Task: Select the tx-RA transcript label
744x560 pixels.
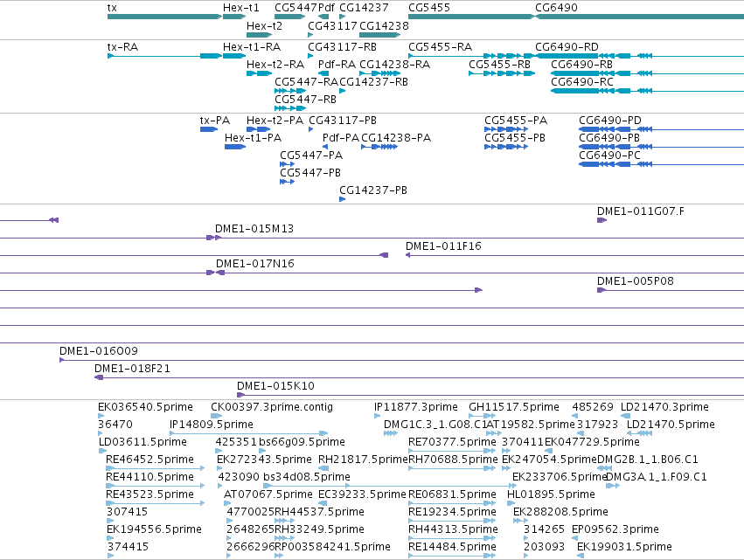Action: [123, 47]
